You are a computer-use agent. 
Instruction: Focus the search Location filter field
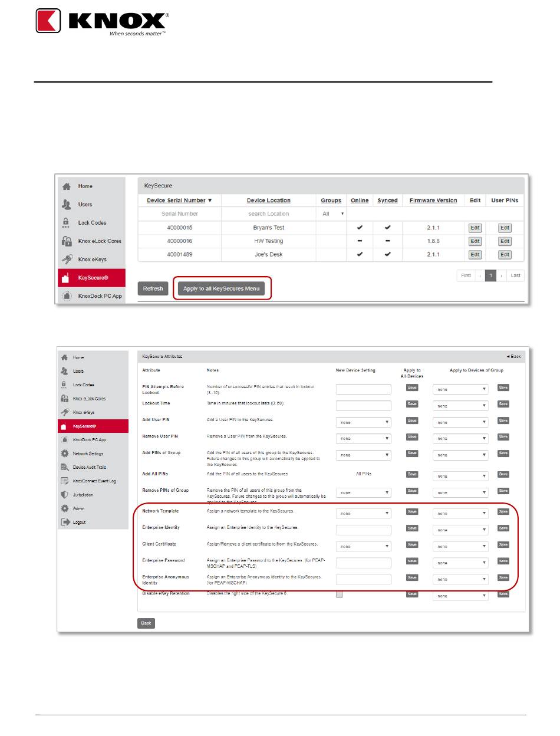click(x=269, y=213)
